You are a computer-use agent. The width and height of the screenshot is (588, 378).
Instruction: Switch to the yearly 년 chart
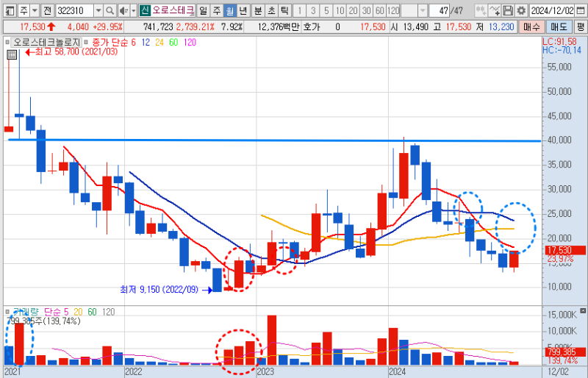[x=243, y=10]
